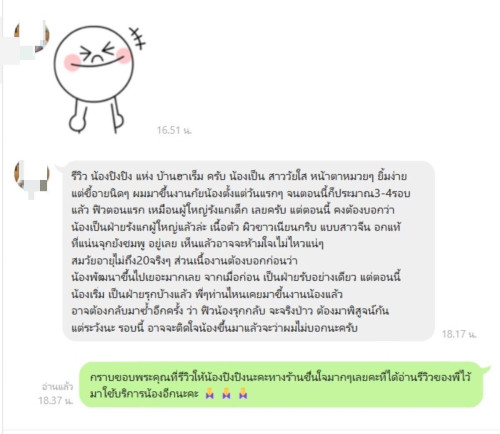Click the read receipt label above 18.37
Viewport: 500px width, 434px height.
[57, 387]
